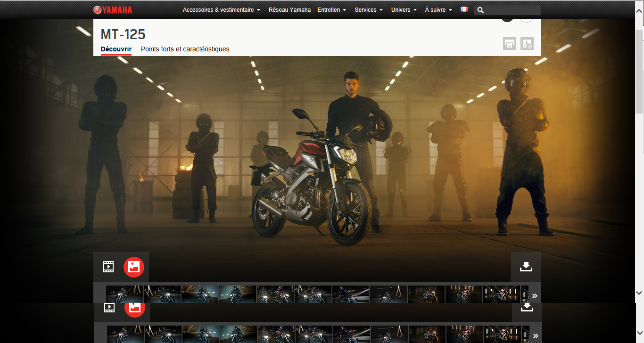The width and height of the screenshot is (644, 343).
Task: Open second thumbnail in upper gallery strip
Action: click(x=162, y=294)
